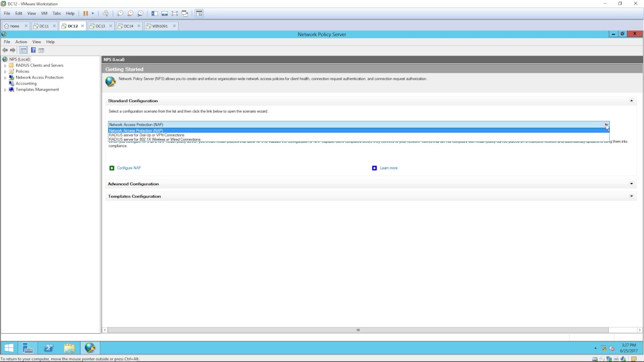Click the console view toolbar icon
The image size is (644, 362).
[x=199, y=14]
